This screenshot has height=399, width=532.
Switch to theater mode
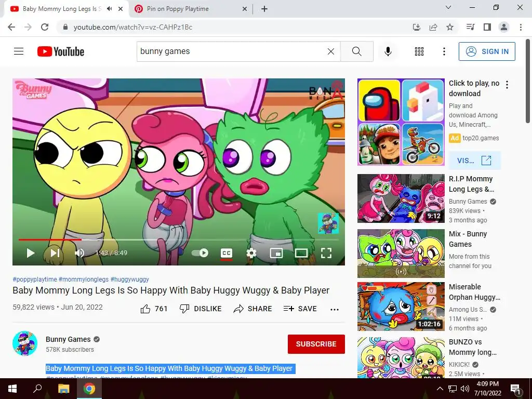[x=301, y=253]
